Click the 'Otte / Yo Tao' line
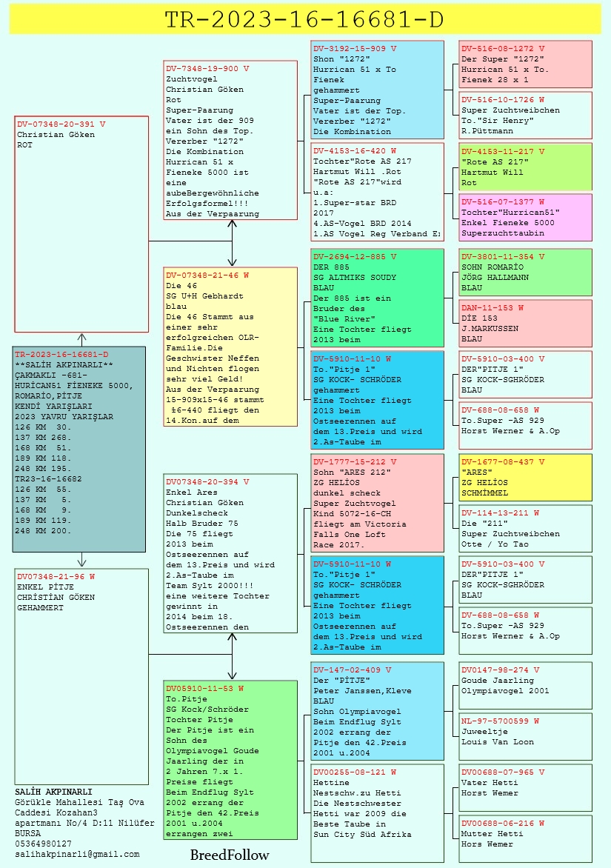Screen dimensions: 611x868 point(495,544)
